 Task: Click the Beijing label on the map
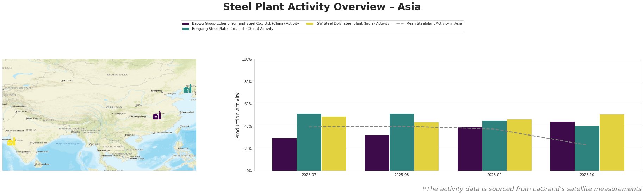pyautogui.click(x=156, y=90)
